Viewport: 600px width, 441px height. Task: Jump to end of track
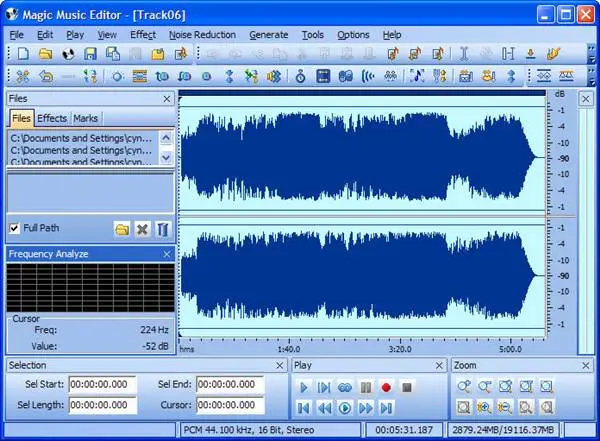coord(386,408)
